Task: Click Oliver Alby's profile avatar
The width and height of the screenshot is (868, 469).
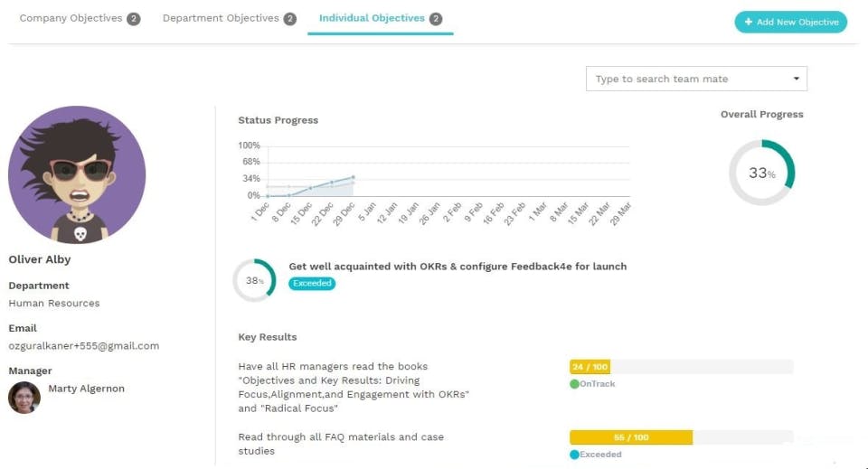Action: coord(77,174)
